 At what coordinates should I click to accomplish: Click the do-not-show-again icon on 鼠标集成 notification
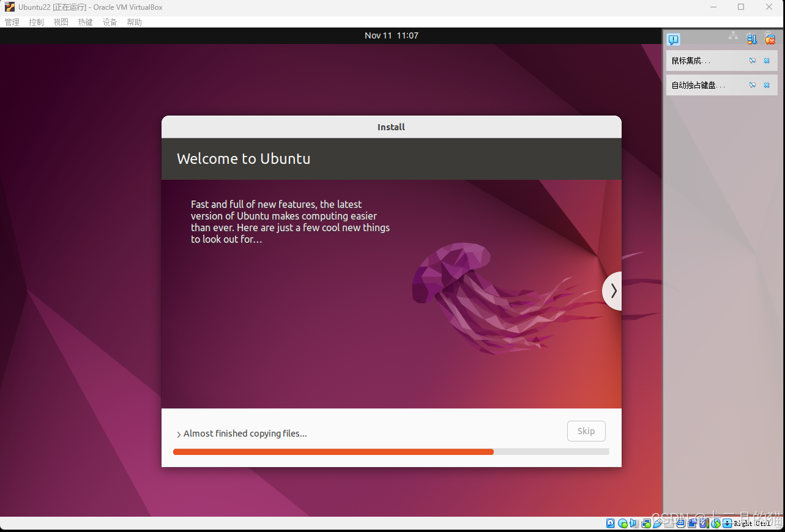tap(753, 61)
